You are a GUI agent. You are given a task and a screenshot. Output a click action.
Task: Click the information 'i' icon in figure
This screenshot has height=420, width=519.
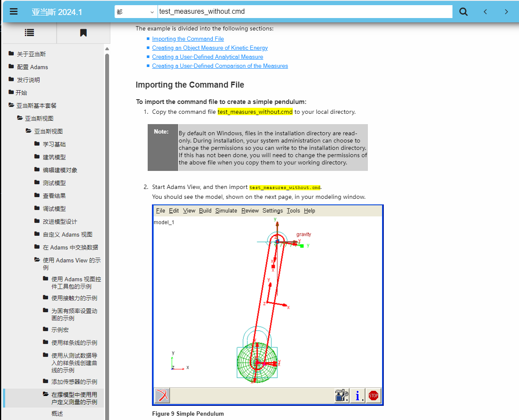click(x=358, y=396)
